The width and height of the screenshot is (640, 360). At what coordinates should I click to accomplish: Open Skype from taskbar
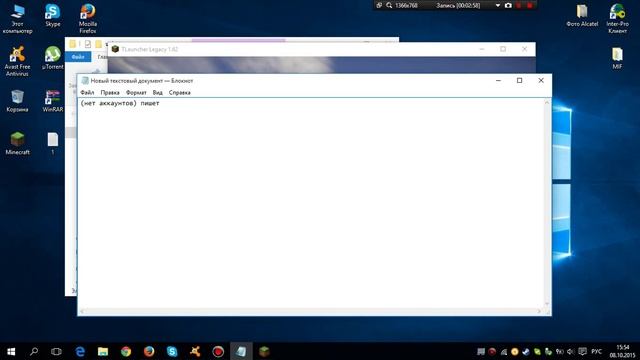point(172,351)
